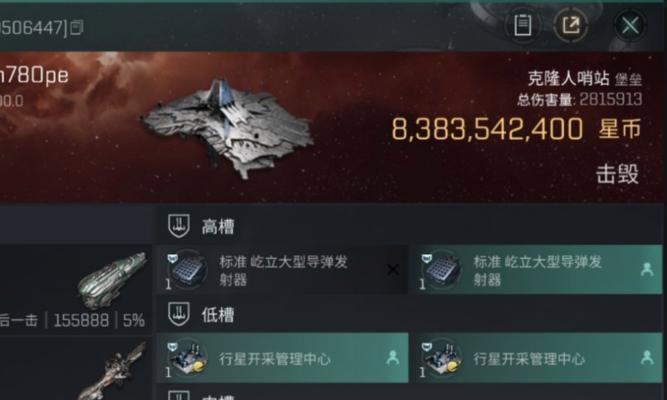Expand the 高槽 section header
Viewport: 667px width, 400px height.
(x=409, y=226)
